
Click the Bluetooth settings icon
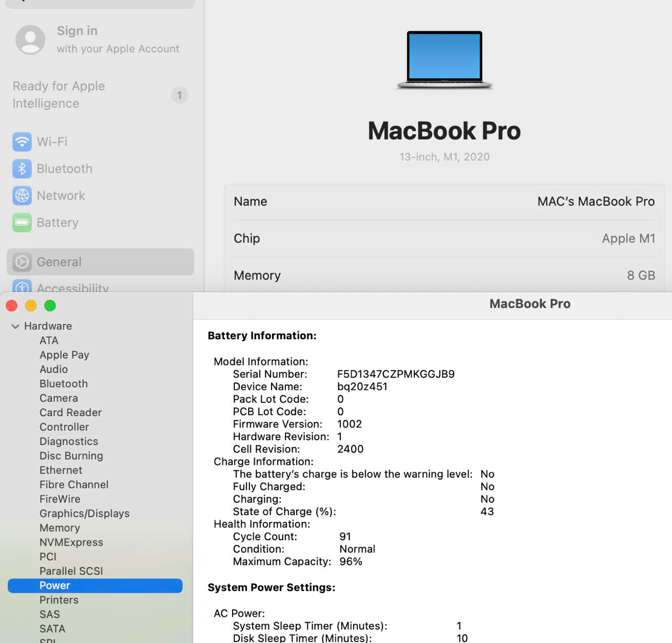tap(22, 169)
